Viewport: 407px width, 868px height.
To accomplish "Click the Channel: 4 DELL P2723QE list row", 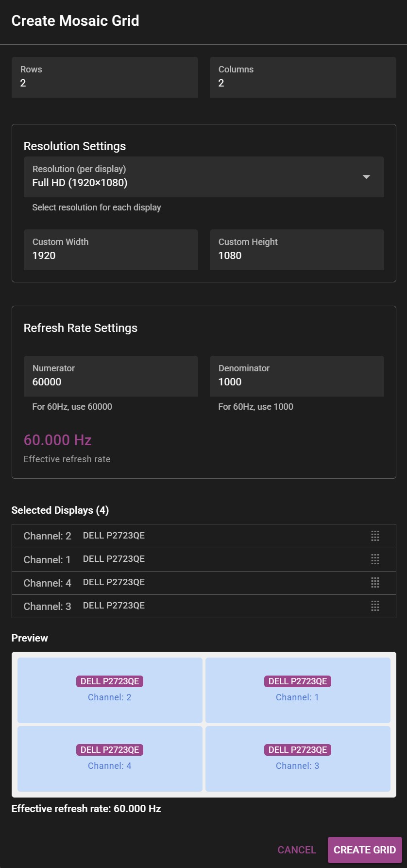I will 194,583.
